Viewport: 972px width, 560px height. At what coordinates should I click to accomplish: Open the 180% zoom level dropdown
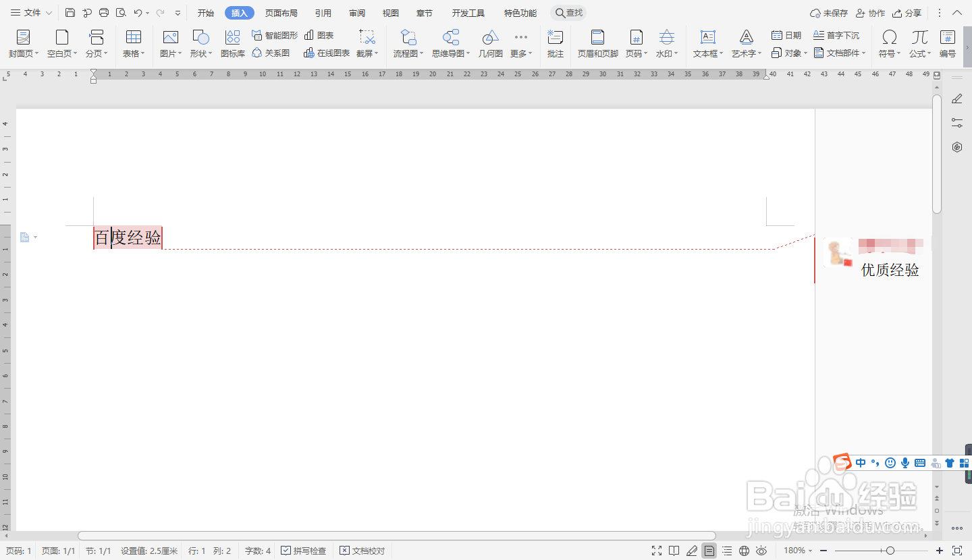click(x=798, y=551)
